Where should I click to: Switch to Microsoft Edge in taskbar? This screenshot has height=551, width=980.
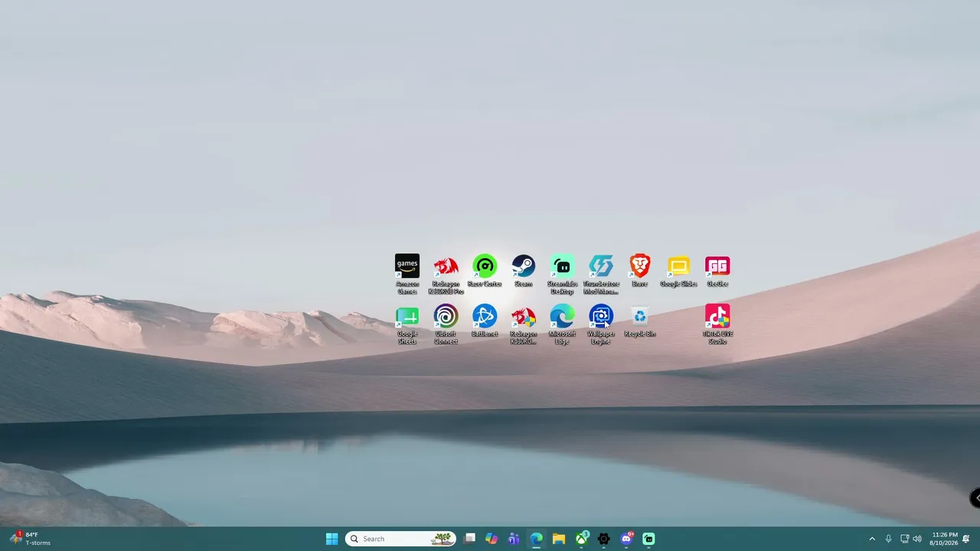tap(537, 539)
